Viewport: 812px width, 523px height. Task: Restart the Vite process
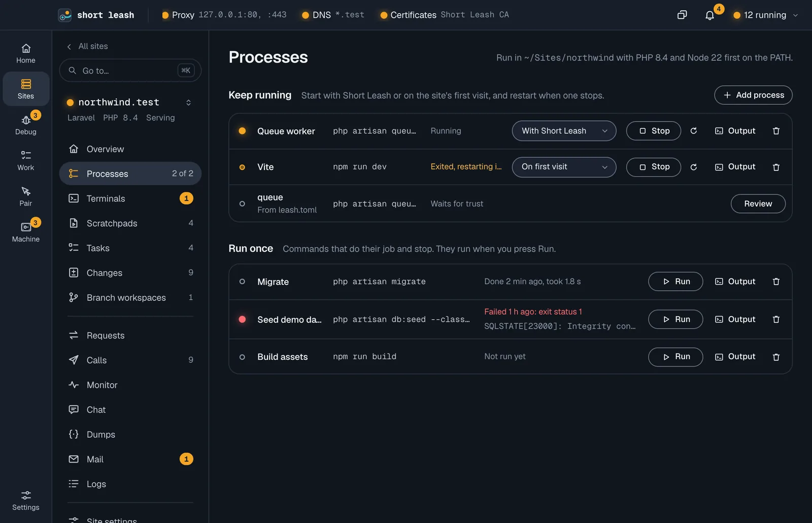pos(694,167)
